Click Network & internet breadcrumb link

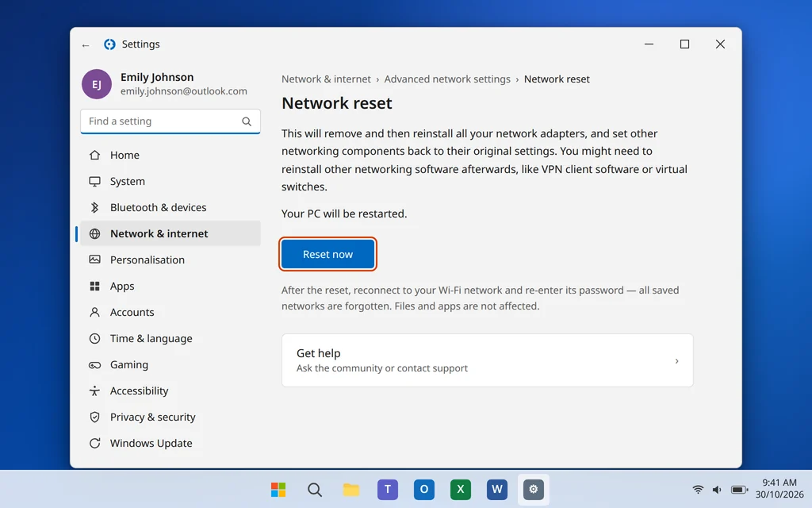[x=326, y=79]
